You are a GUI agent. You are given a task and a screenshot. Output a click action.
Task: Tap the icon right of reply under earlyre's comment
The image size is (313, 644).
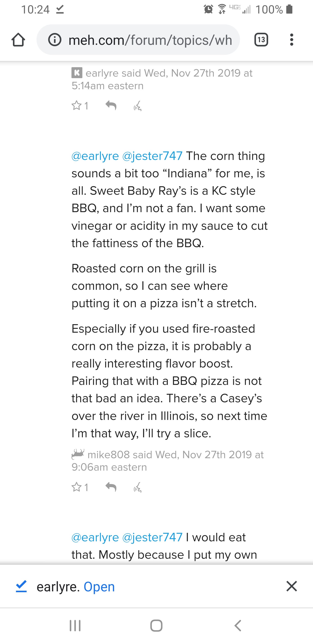pos(138,106)
